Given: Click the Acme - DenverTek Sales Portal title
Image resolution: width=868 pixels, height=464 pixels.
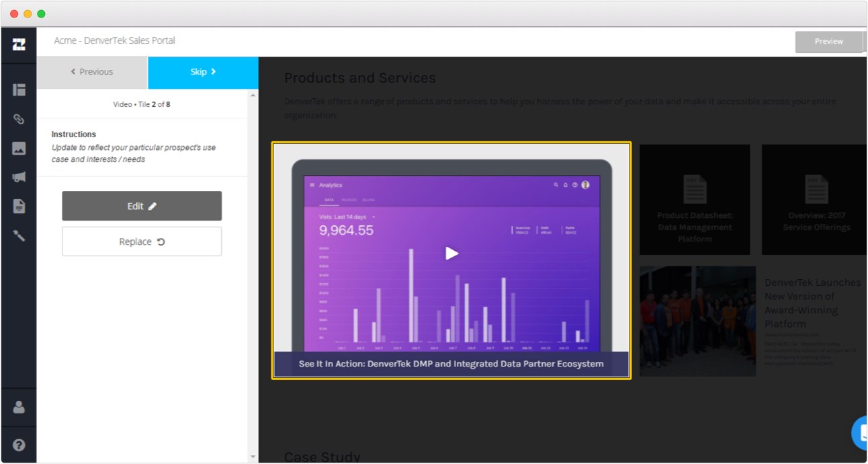Looking at the screenshot, I should click(115, 40).
